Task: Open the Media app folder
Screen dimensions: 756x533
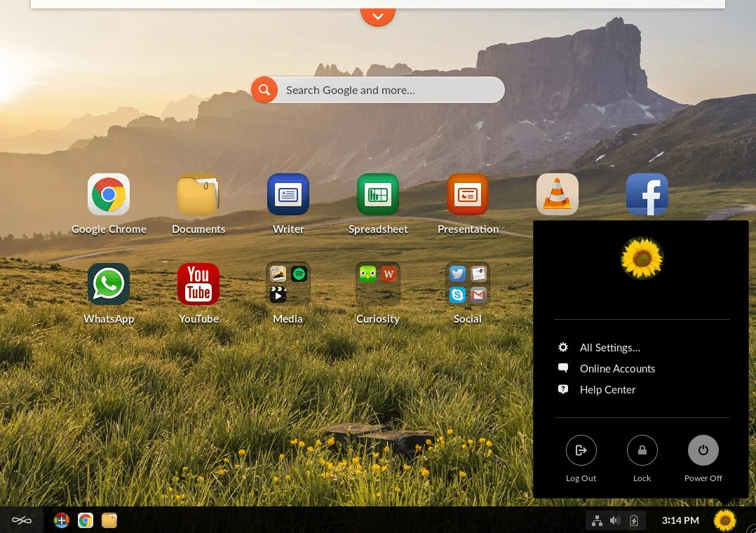Action: [x=288, y=284]
